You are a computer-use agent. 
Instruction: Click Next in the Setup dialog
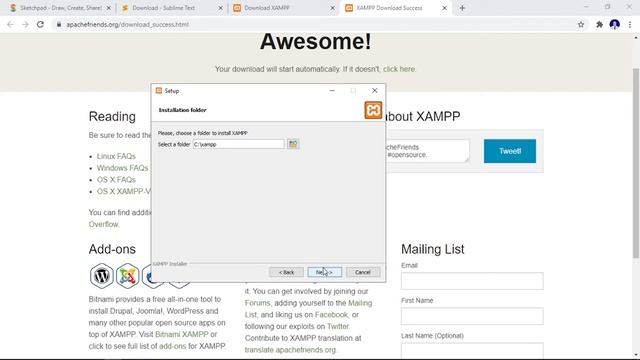[324, 272]
